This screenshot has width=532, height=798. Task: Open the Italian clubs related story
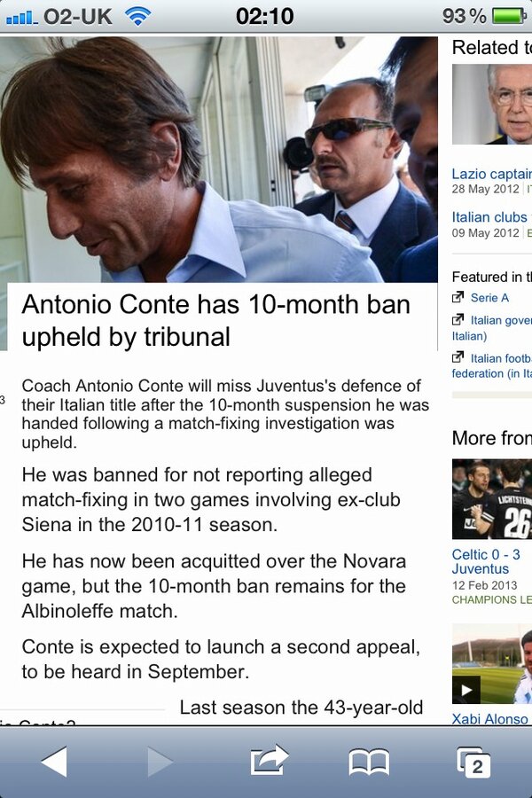point(491,217)
